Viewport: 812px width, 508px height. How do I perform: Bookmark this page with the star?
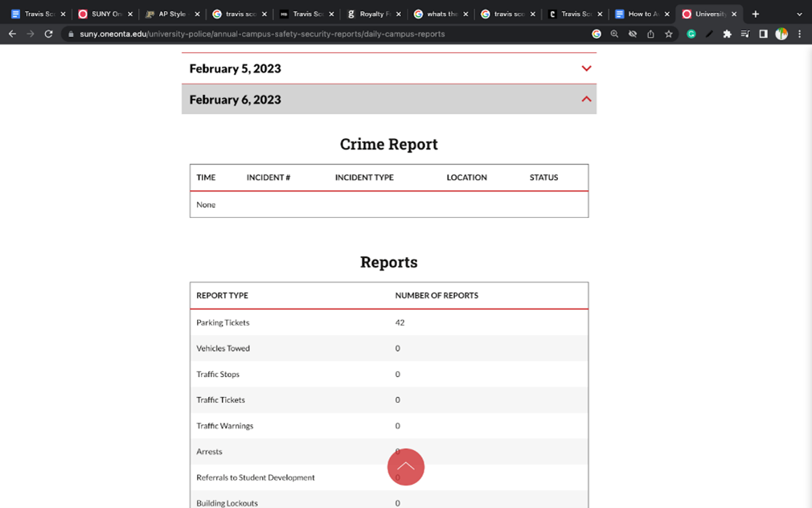click(669, 35)
